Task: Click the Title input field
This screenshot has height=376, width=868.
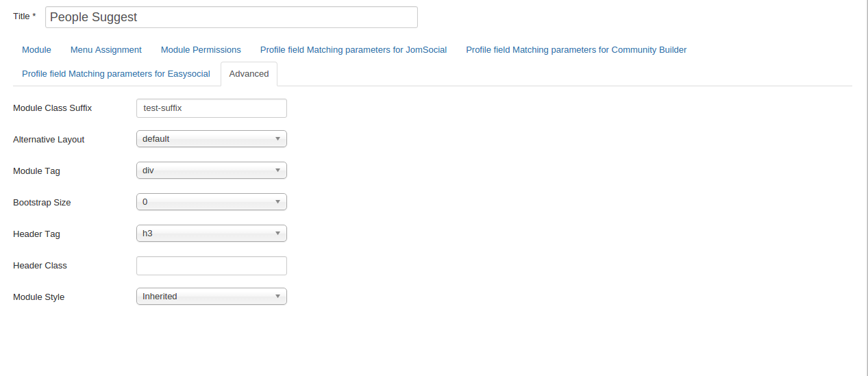Action: coord(231,17)
